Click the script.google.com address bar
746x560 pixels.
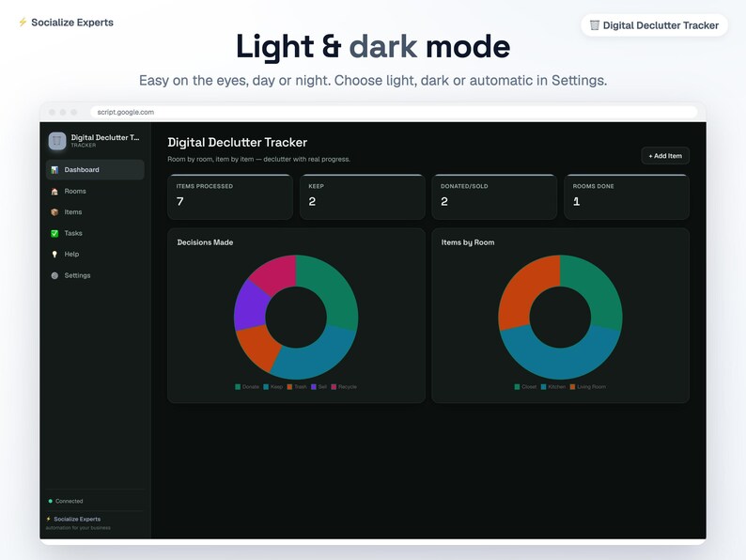click(x=394, y=113)
